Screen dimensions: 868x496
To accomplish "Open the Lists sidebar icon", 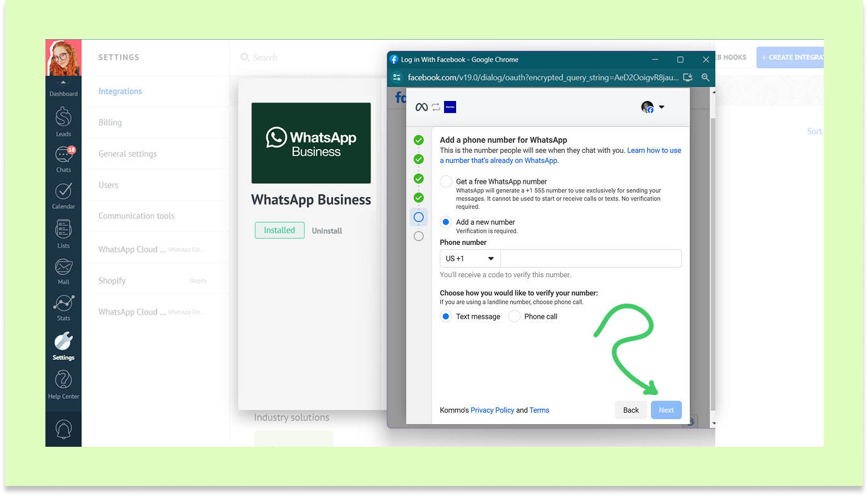I will click(x=64, y=232).
